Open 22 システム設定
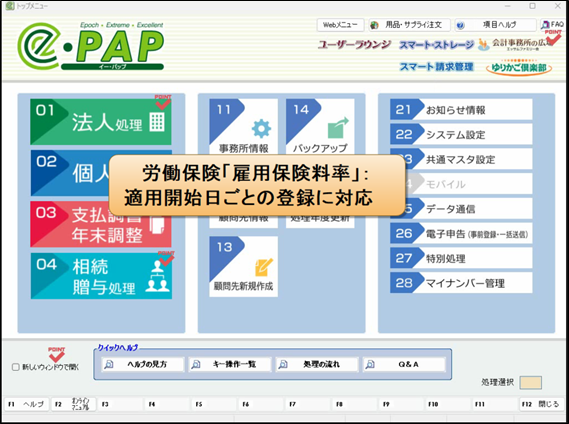Viewport: 569px width, 424px height. 461,134
